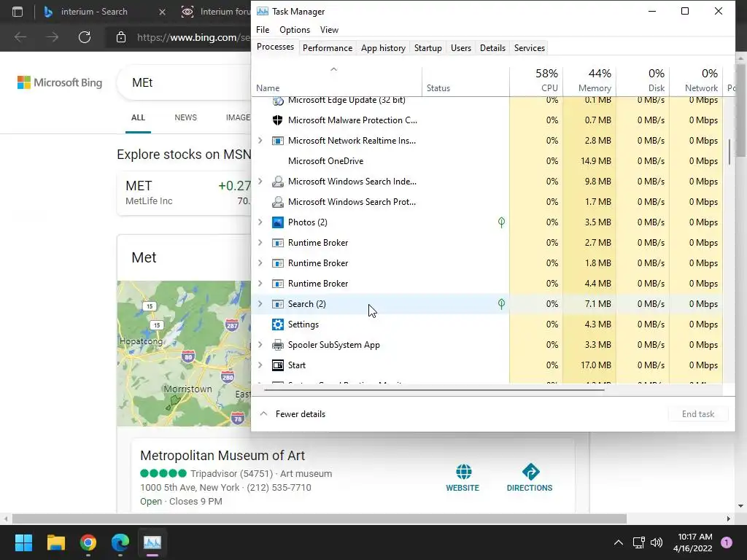Open the Options menu in Task Manager
747x560 pixels.
(x=295, y=29)
